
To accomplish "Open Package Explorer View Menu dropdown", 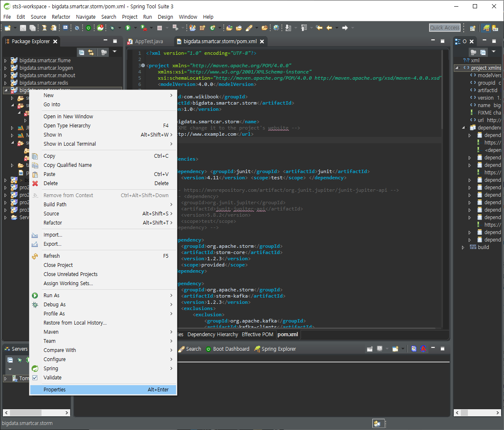I will [115, 52].
